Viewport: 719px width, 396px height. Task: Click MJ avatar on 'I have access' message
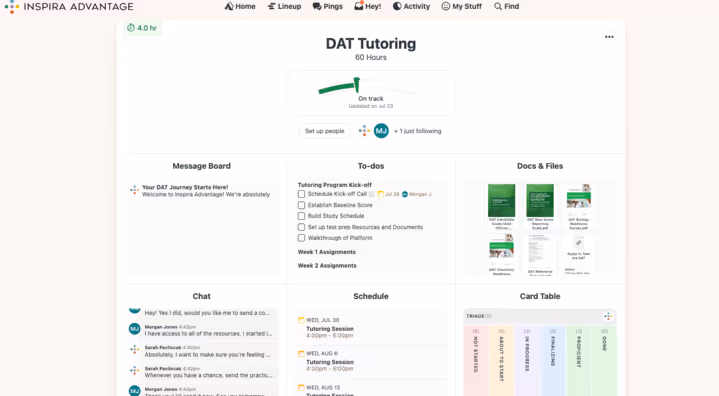click(x=134, y=329)
